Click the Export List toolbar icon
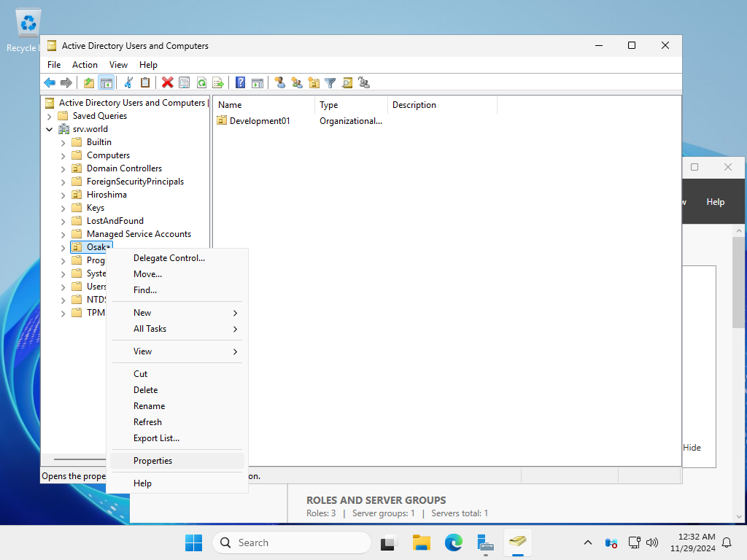Screen dimensions: 747x560 coord(217,83)
